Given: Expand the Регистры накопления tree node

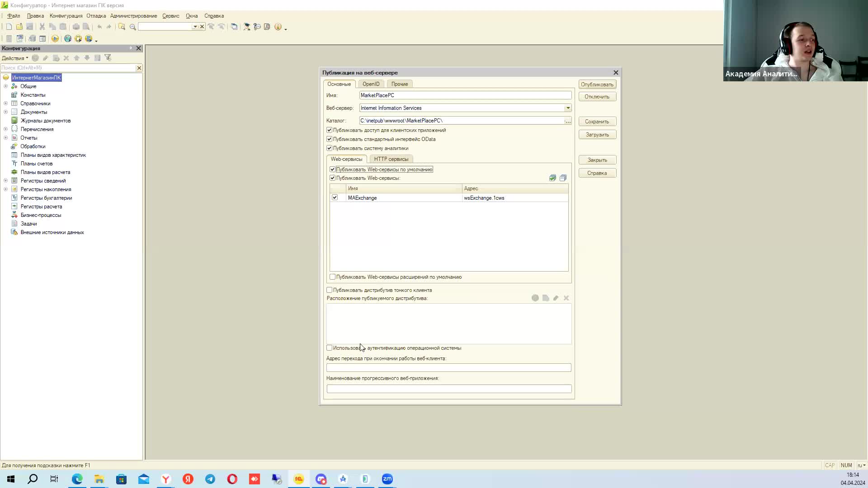Looking at the screenshot, I should click(x=5, y=189).
